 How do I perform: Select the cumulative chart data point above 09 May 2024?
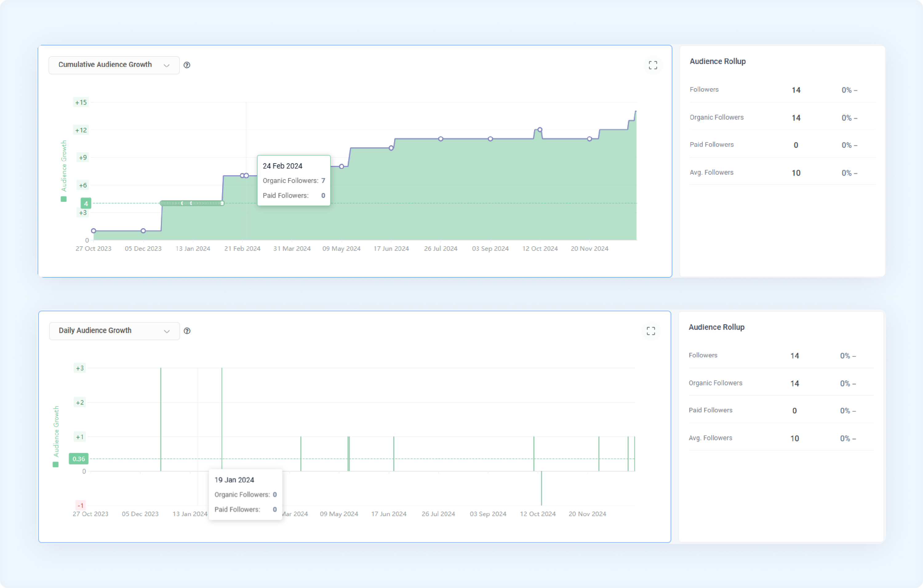click(x=342, y=167)
